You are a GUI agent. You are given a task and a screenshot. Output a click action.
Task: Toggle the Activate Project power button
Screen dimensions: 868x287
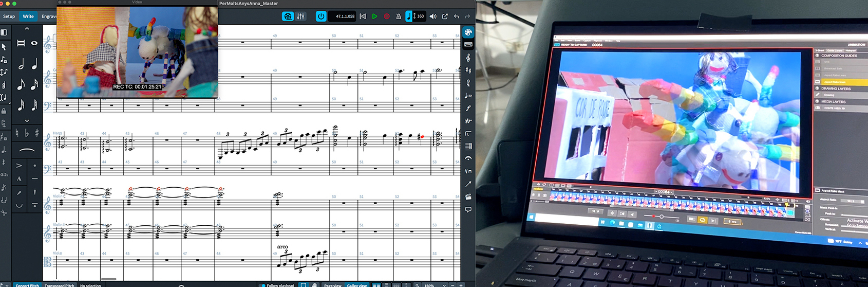pyautogui.click(x=321, y=16)
